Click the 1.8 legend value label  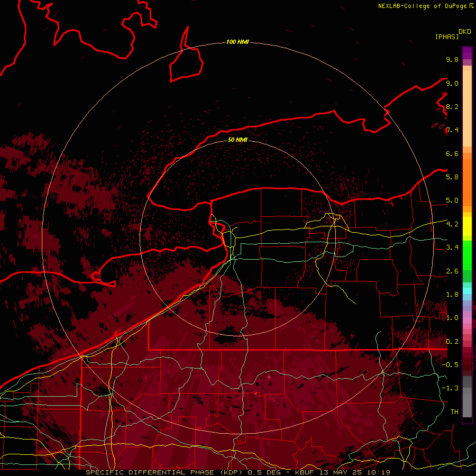pos(452,295)
